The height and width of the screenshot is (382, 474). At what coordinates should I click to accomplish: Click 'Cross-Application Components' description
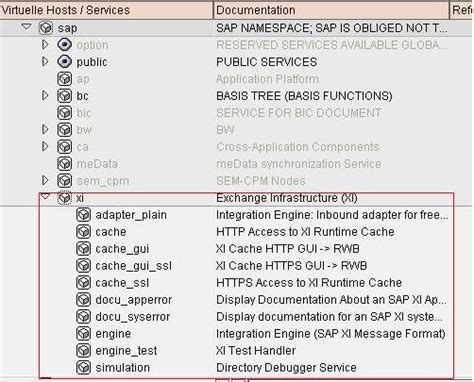point(297,147)
